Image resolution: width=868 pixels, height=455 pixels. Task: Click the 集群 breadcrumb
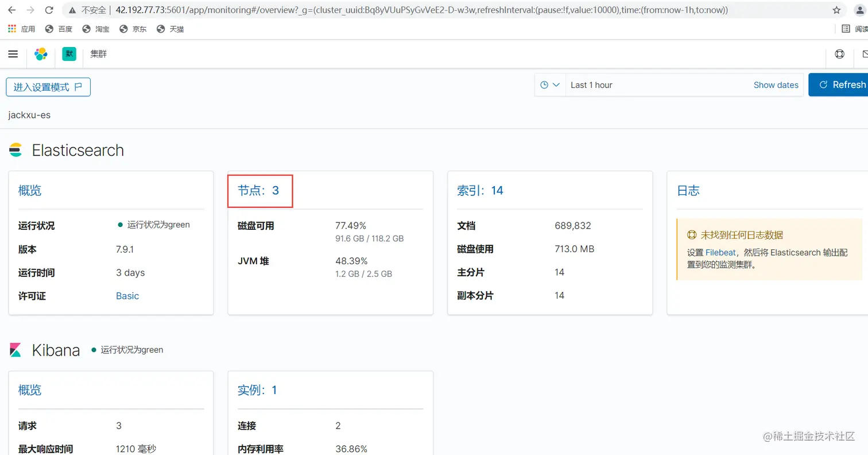pyautogui.click(x=98, y=54)
